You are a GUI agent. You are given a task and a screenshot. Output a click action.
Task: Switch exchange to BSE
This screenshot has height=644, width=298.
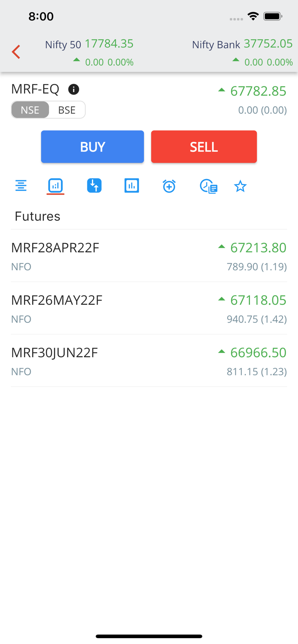[x=67, y=110]
